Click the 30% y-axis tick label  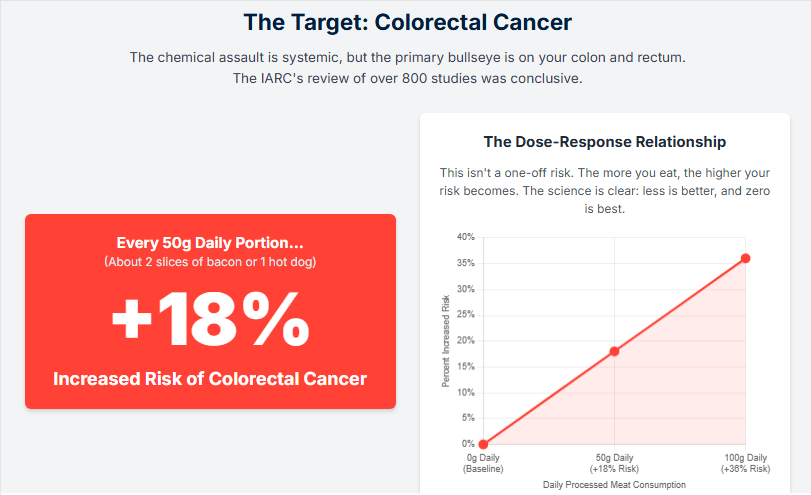click(x=465, y=289)
